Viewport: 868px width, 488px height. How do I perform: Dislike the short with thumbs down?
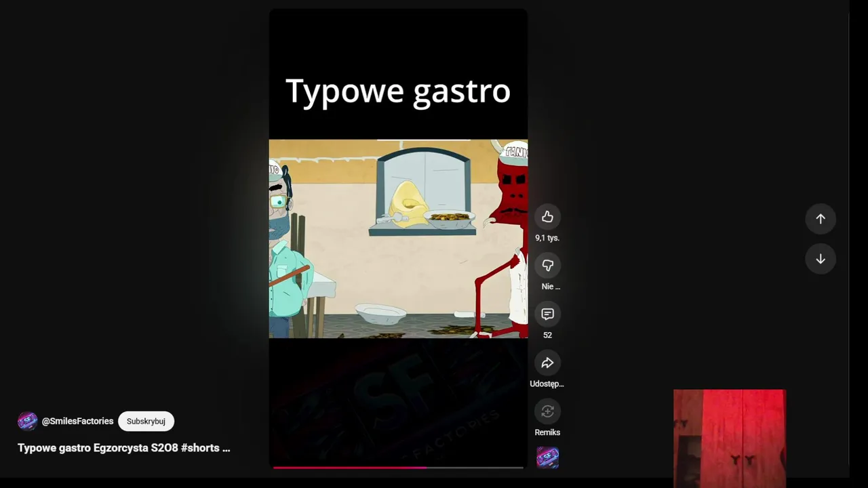[547, 266]
